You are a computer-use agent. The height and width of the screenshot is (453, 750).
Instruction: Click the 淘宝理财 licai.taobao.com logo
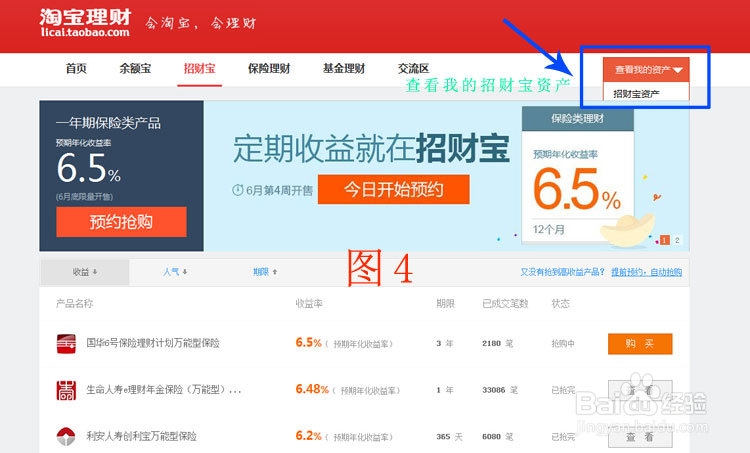point(85,22)
